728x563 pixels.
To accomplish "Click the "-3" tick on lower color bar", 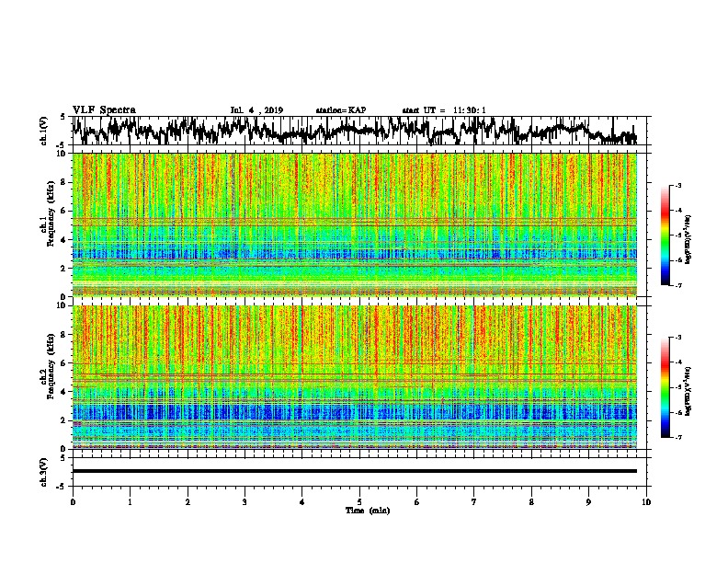I will point(678,338).
